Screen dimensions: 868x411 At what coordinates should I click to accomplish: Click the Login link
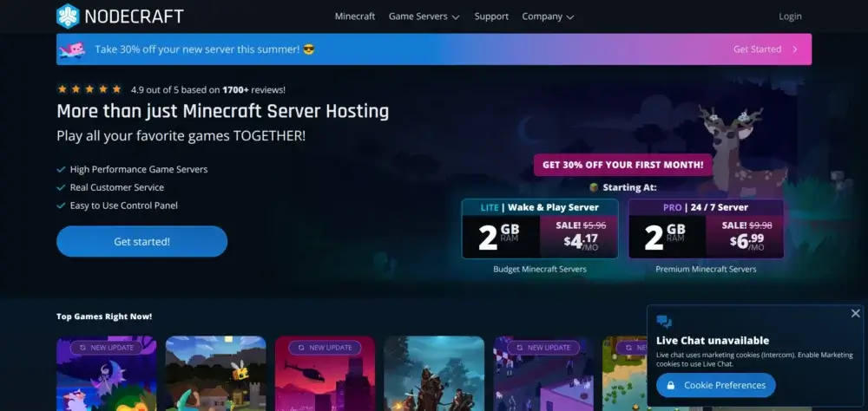[790, 16]
